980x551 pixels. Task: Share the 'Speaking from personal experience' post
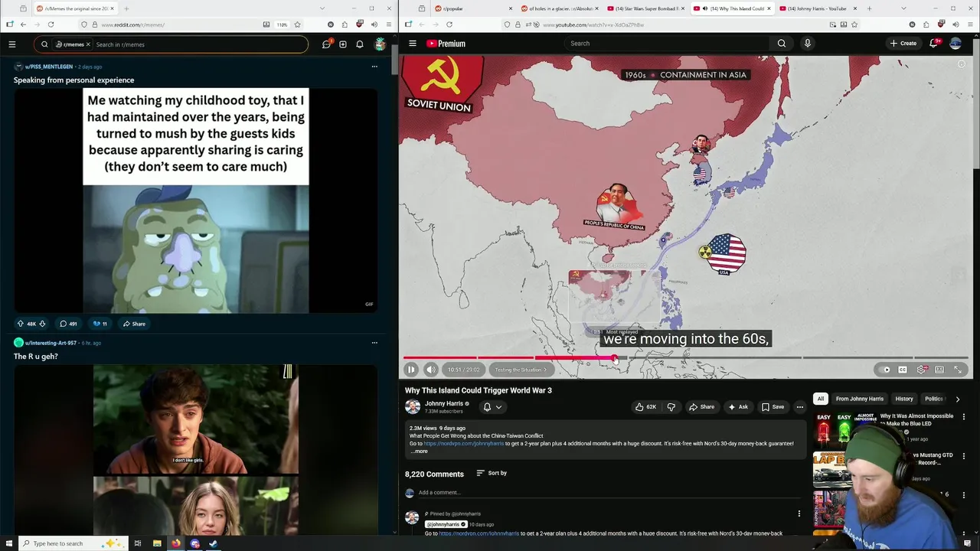click(134, 324)
